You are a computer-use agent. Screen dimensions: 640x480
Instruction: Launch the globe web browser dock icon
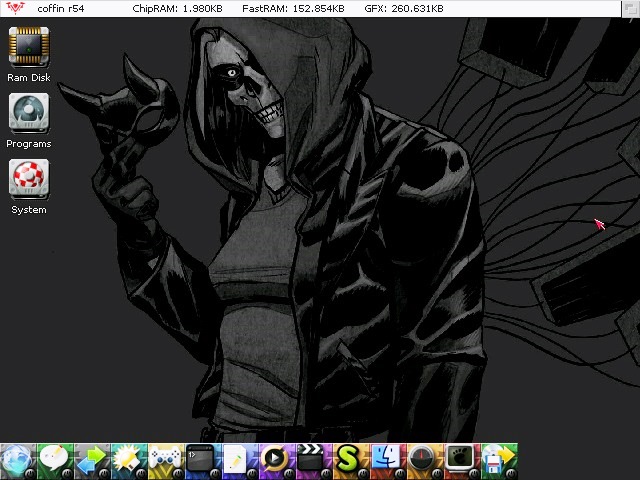(x=18, y=461)
